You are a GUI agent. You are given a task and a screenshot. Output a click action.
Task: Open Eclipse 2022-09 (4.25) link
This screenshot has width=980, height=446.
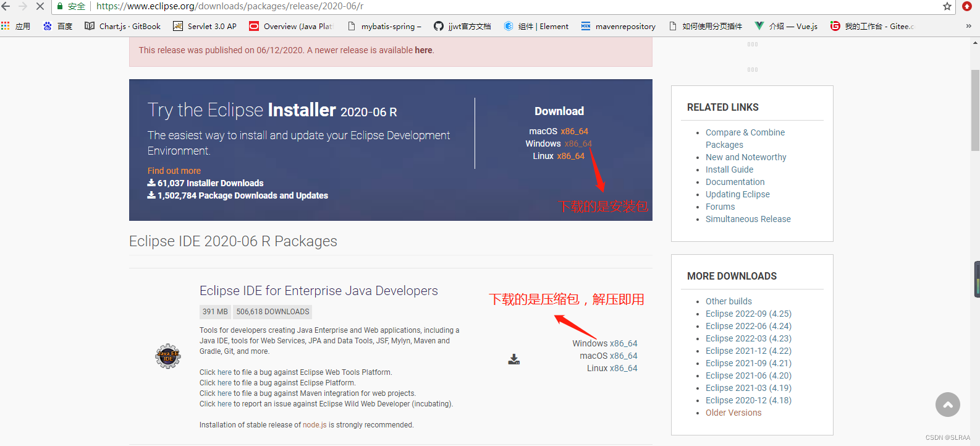point(748,314)
